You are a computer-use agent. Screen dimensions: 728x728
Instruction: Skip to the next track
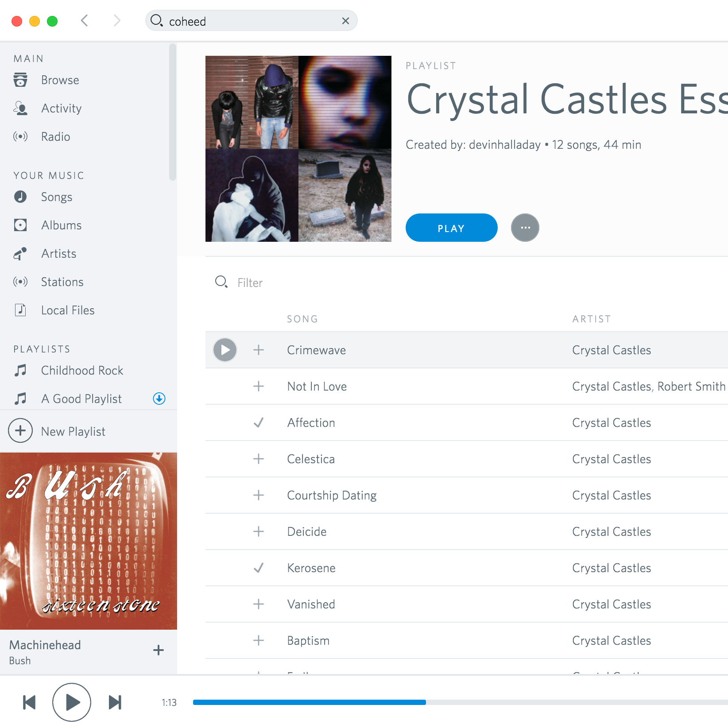click(x=115, y=702)
